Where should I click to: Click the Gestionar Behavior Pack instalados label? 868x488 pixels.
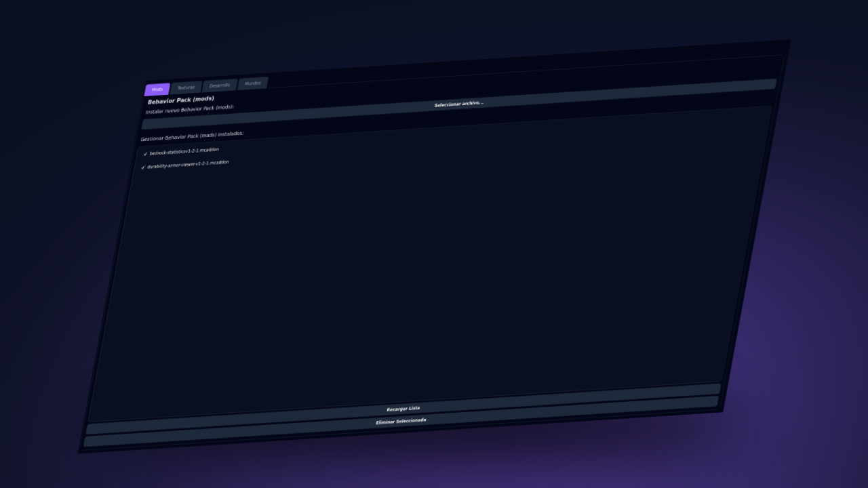[x=192, y=136]
